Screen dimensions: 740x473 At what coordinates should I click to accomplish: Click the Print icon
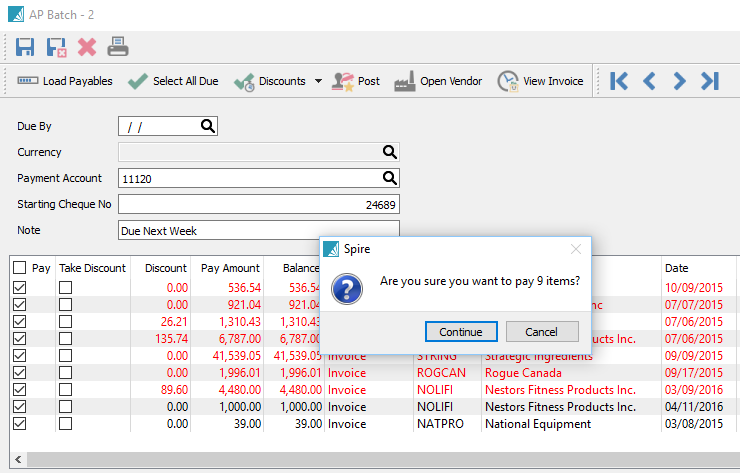(x=118, y=46)
